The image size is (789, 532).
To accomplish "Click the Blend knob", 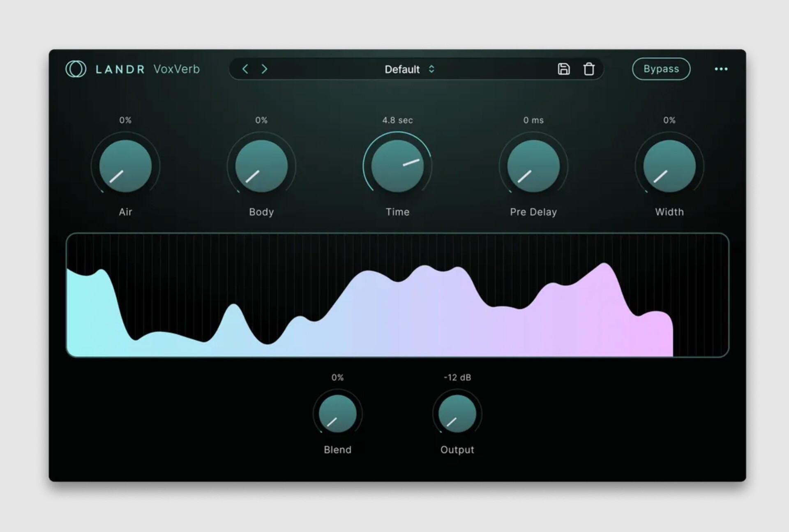I will (x=337, y=414).
